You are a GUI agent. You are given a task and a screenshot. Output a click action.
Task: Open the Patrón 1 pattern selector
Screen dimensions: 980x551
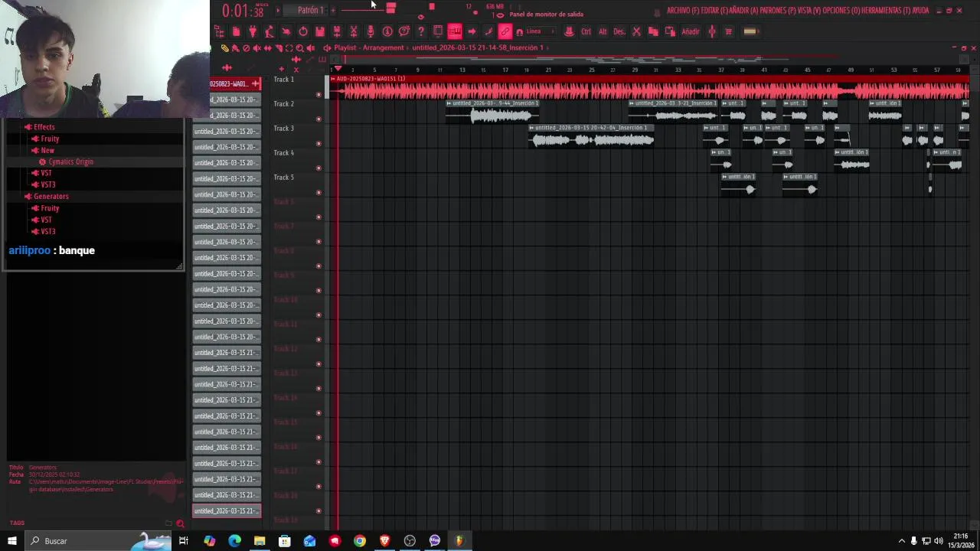(x=310, y=10)
